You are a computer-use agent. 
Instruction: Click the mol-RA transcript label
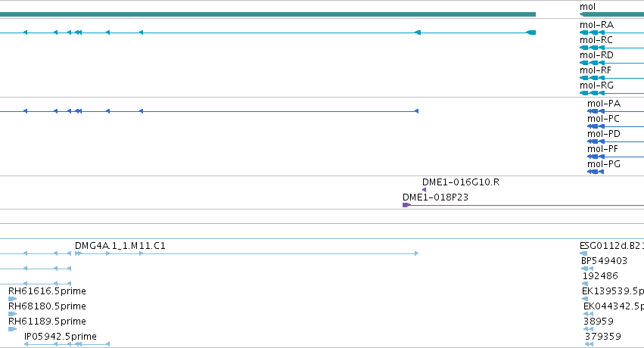point(596,25)
